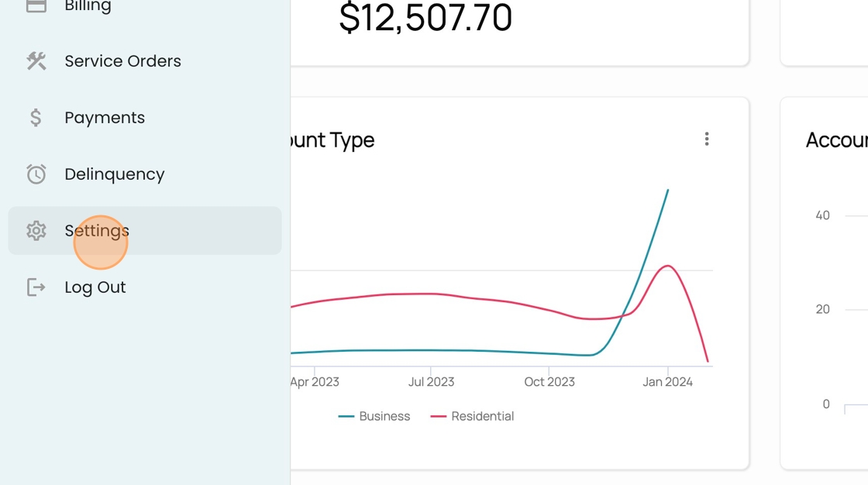Click the Jan 2024 axis label
The width and height of the screenshot is (868, 485).
667,381
